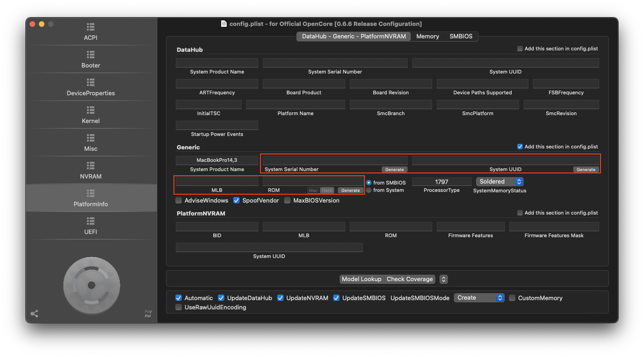Toggle the Automatic checkbox
644x357 pixels.
coord(179,298)
